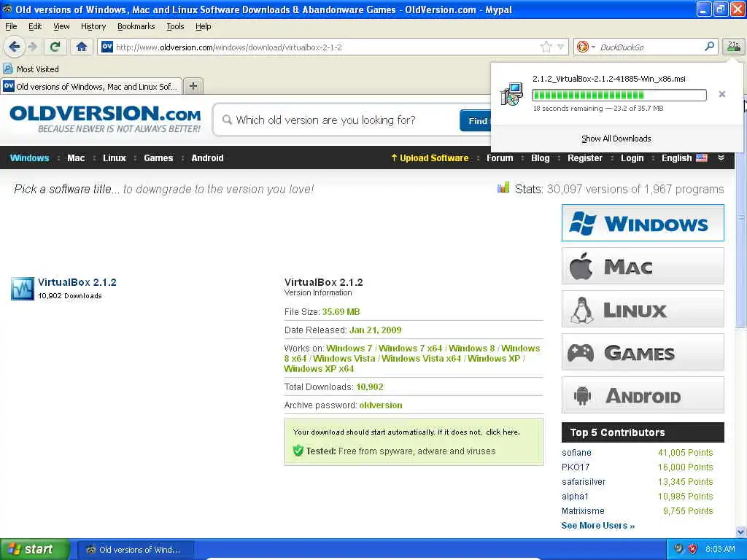Viewport: 747px width, 560px height.
Task: Cancel the VirtualBox msi download
Action: 721,94
